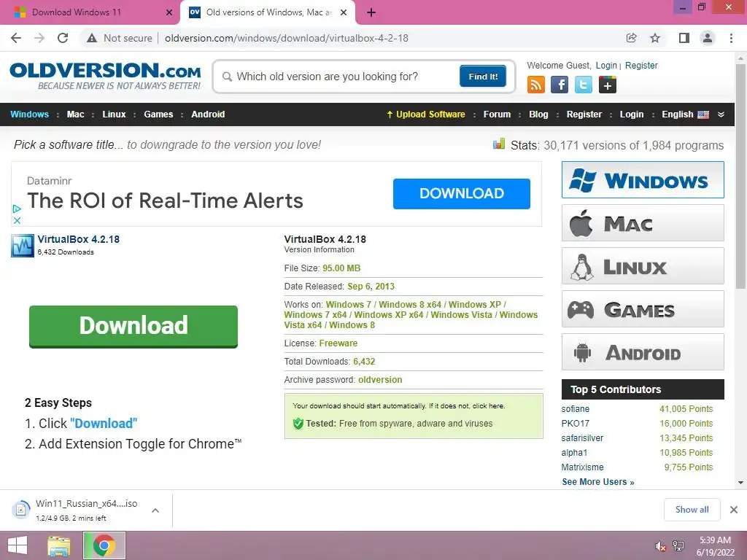Click the Find It! search button
This screenshot has height=560, width=747.
pyautogui.click(x=483, y=76)
